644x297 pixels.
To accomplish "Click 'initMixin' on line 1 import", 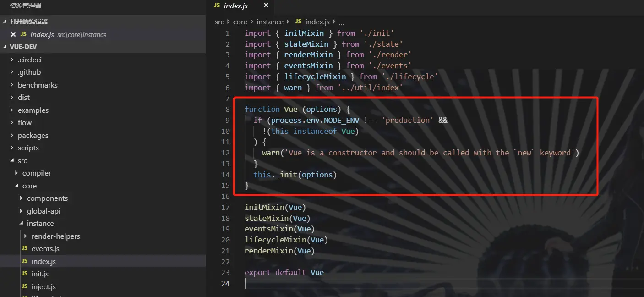I will coord(304,33).
